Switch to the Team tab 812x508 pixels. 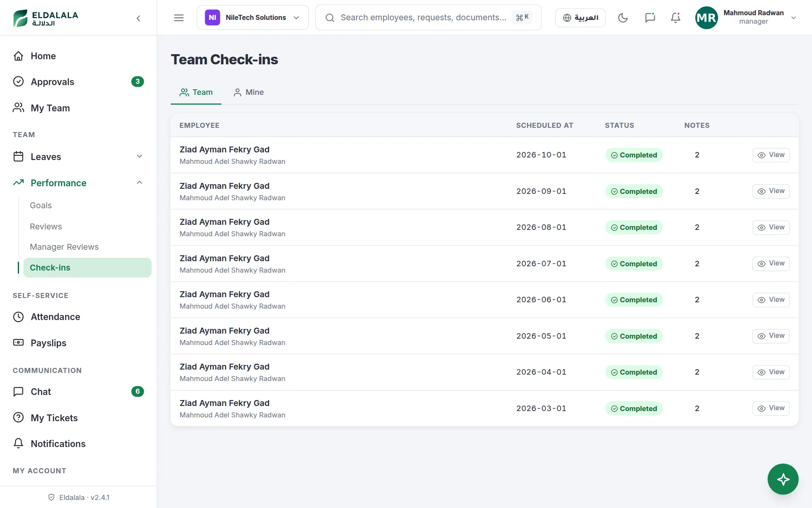click(196, 92)
